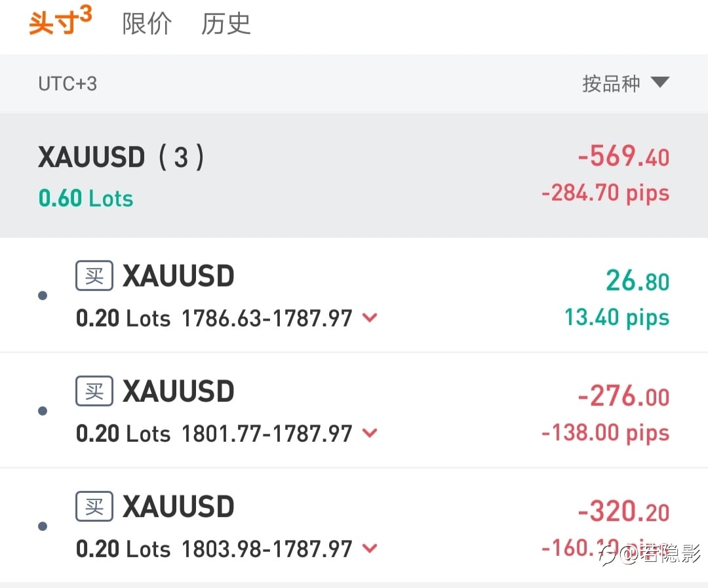Open the 按品种 sort dropdown
This screenshot has height=588, width=708.
click(625, 83)
